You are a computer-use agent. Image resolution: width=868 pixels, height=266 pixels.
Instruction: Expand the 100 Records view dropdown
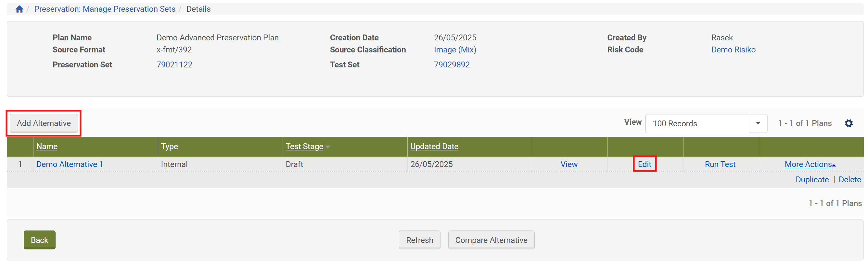[758, 123]
